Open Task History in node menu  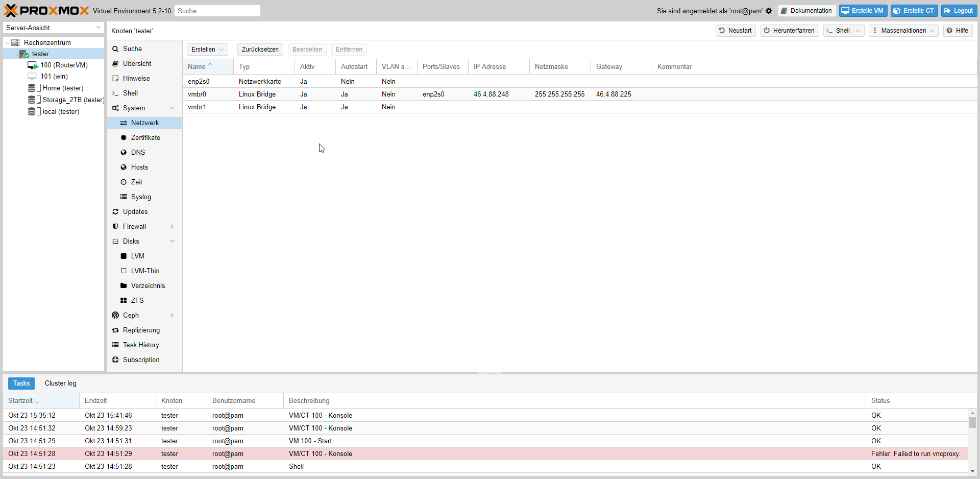[x=141, y=345]
